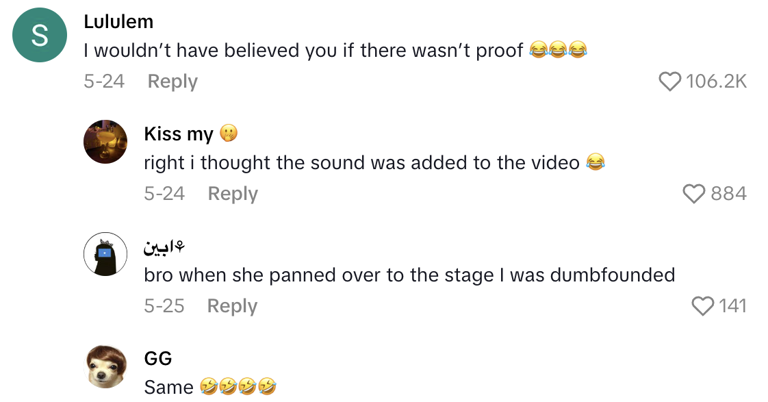Open the Lululem username link

tap(119, 21)
